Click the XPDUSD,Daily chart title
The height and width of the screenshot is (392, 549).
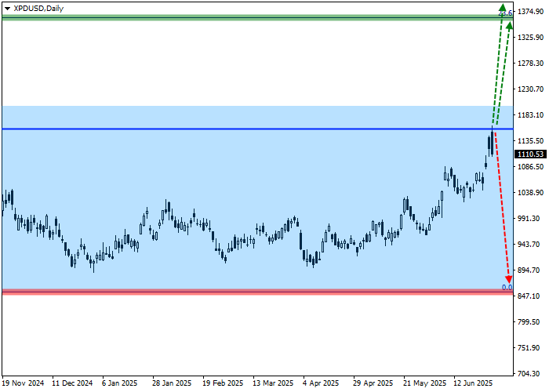(x=38, y=8)
